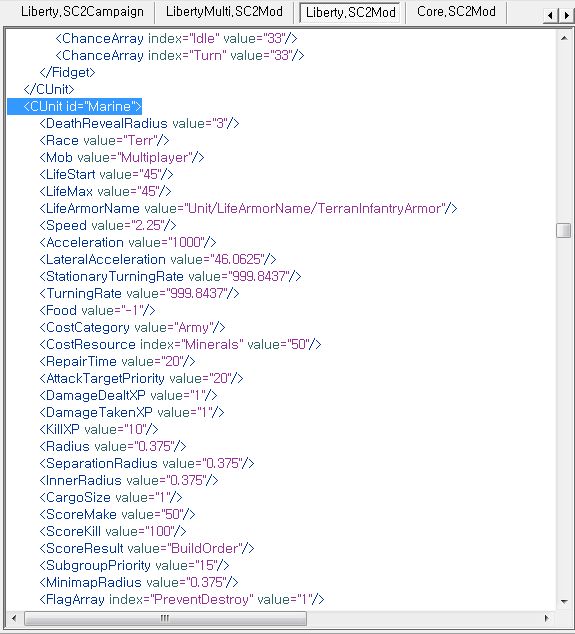
Task: Switch to the Liberty.SC2Campaign tab
Action: [x=82, y=12]
